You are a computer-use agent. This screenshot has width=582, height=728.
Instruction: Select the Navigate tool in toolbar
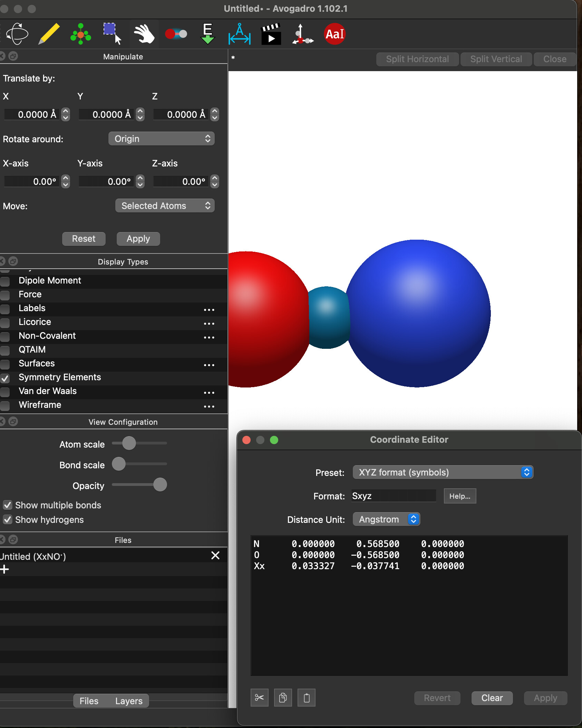tap(17, 34)
